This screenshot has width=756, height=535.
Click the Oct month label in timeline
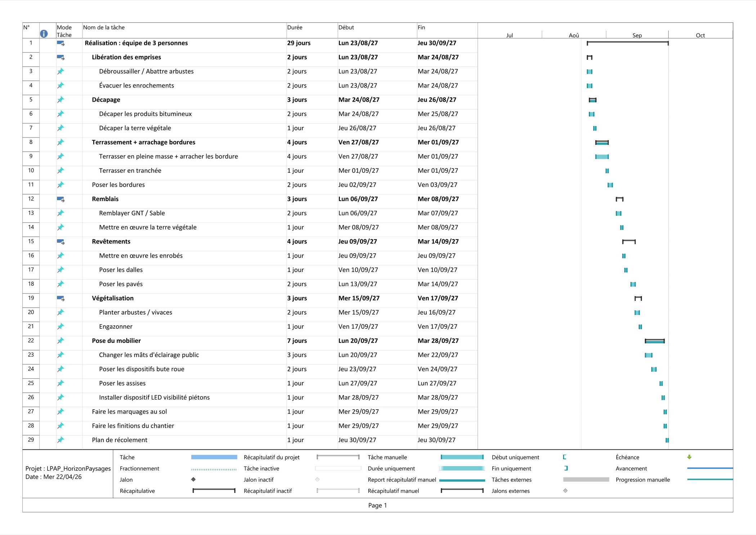pyautogui.click(x=700, y=35)
